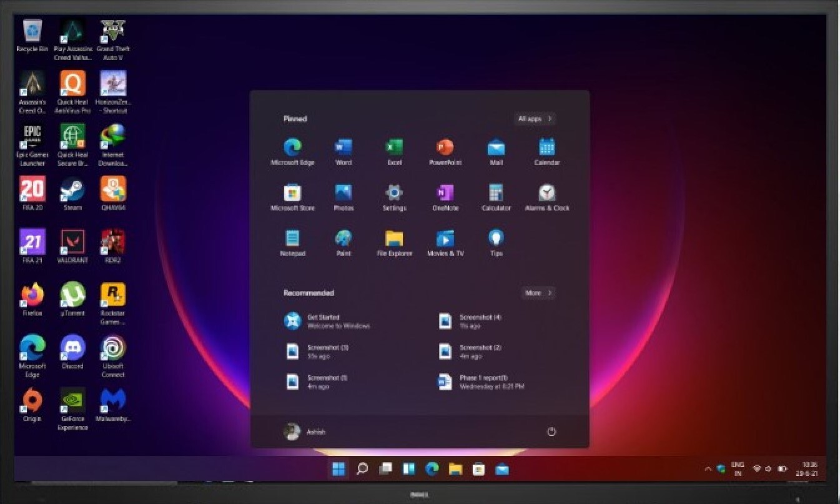The height and width of the screenshot is (504, 840).
Task: Open recommended Screenshot (4) file
Action: pyautogui.click(x=470, y=321)
